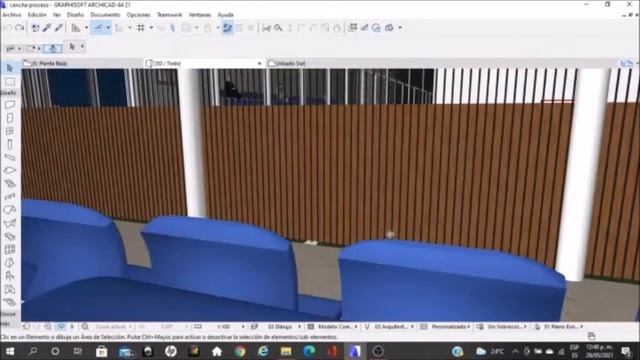Open the Personalizado dropdown in bottom bar
This screenshot has height=360, width=640.
pyautogui.click(x=468, y=327)
